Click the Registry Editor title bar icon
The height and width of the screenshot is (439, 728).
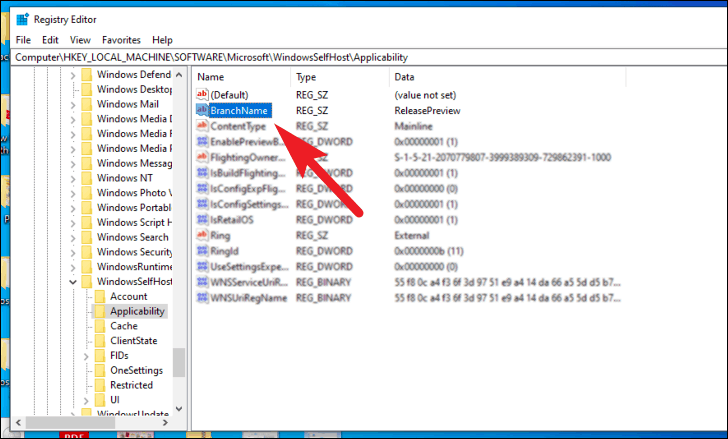pyautogui.click(x=22, y=19)
